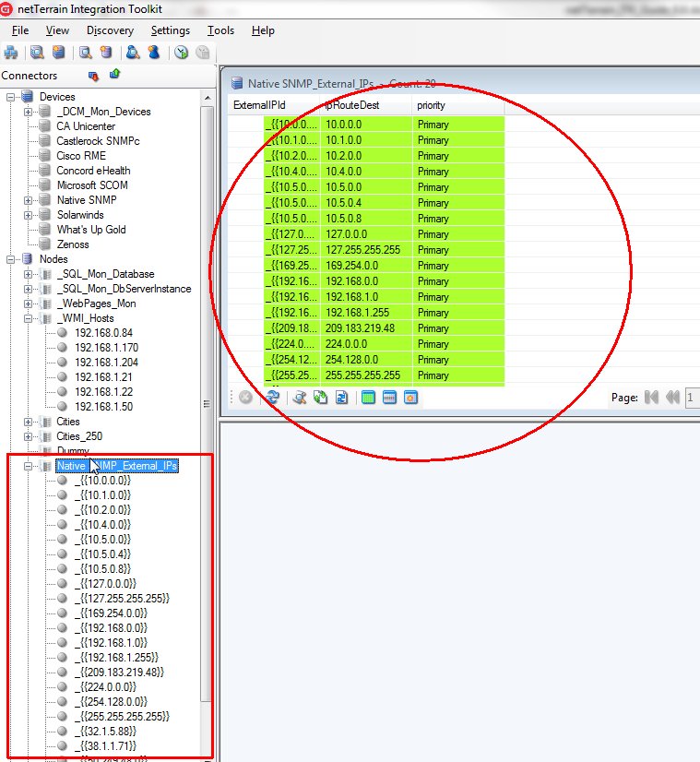Open the Discovery menu
Viewport: 700px width, 762px height.
(110, 30)
